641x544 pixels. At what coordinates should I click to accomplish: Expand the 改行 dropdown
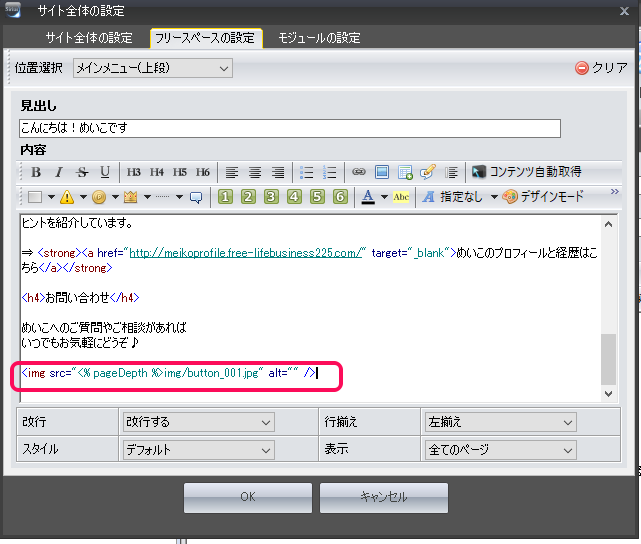(196, 423)
